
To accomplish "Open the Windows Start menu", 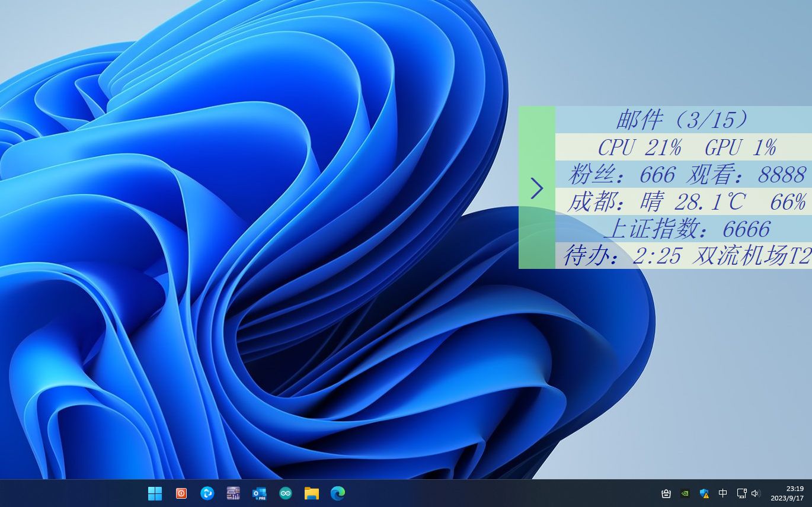I will click(x=155, y=493).
